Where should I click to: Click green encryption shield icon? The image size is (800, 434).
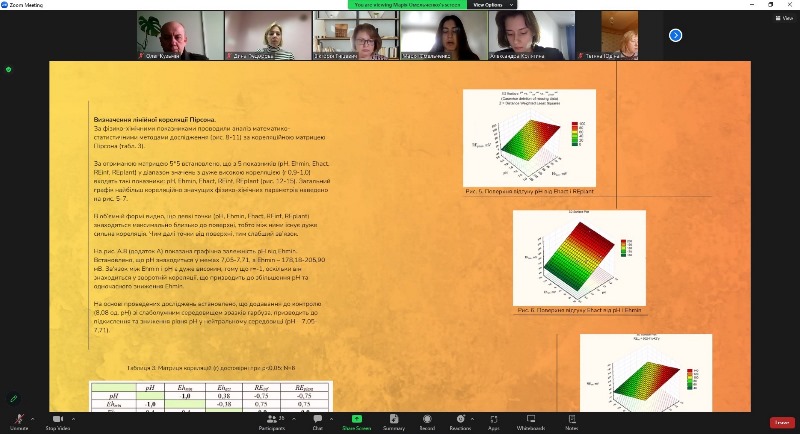[8, 69]
